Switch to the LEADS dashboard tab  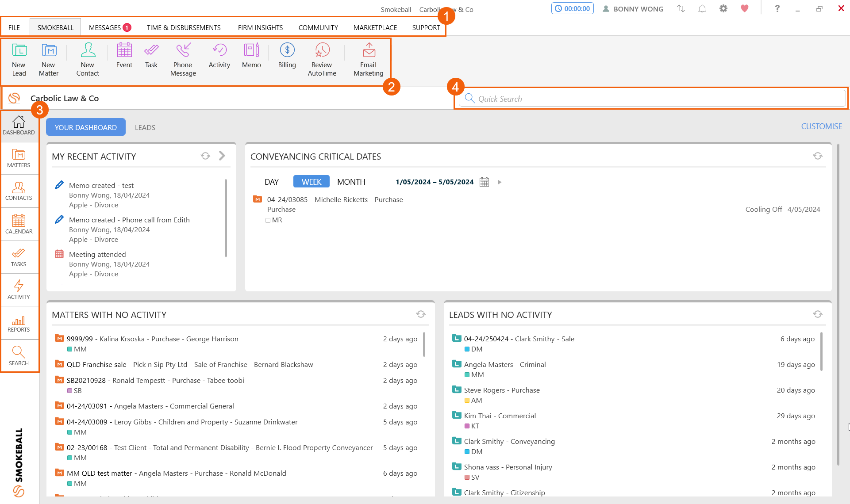(145, 128)
